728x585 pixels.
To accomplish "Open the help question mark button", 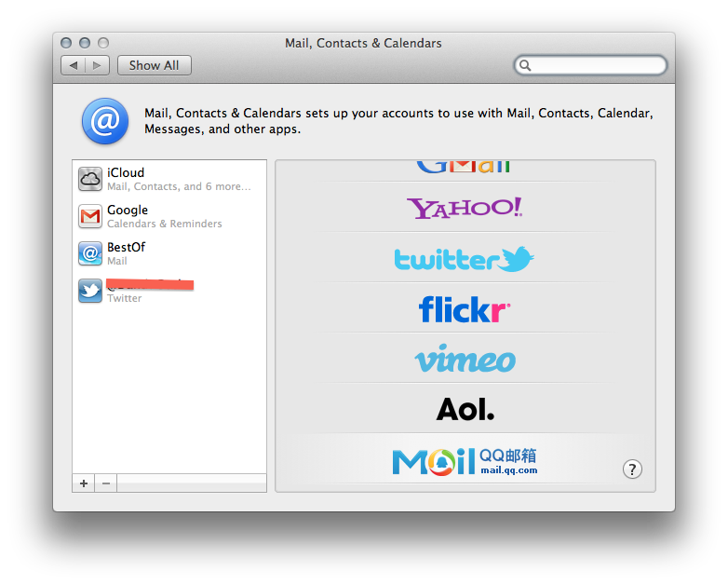I will click(632, 469).
